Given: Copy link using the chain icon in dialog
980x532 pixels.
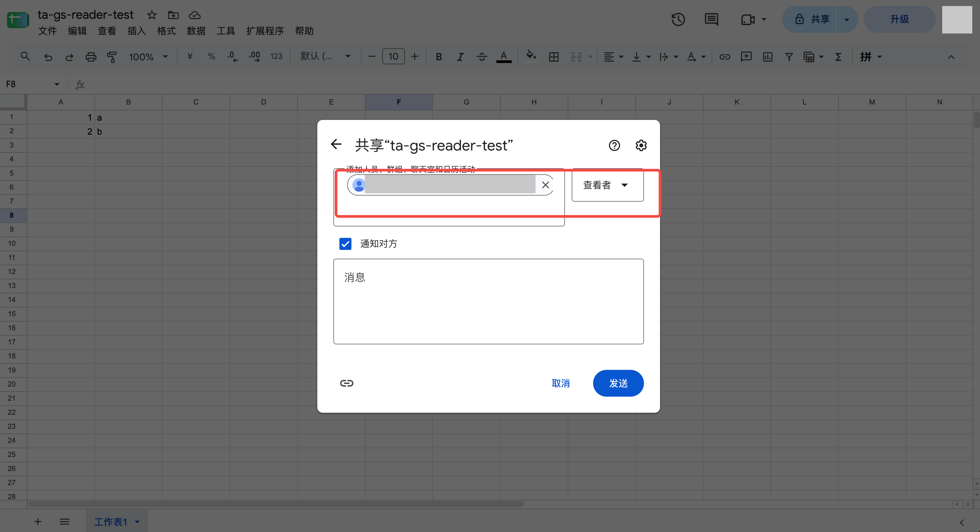Looking at the screenshot, I should coord(346,383).
